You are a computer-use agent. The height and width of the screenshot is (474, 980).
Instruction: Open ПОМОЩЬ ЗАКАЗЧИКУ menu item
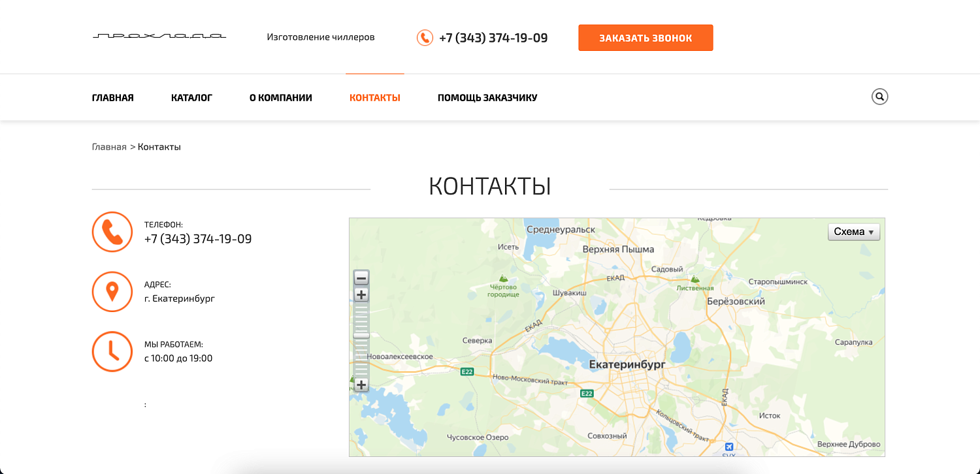pyautogui.click(x=487, y=98)
